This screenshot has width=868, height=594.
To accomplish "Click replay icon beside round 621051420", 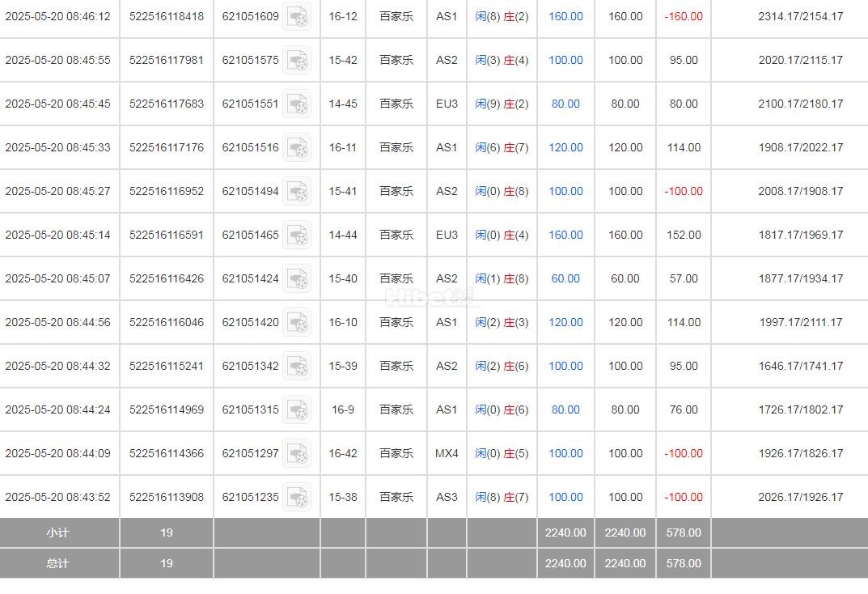I will [297, 322].
